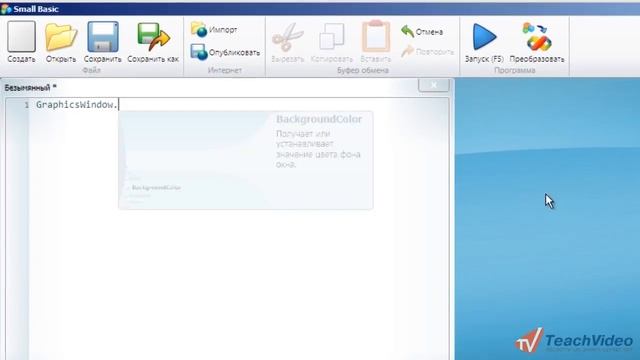Import a program via Импорт

214,30
